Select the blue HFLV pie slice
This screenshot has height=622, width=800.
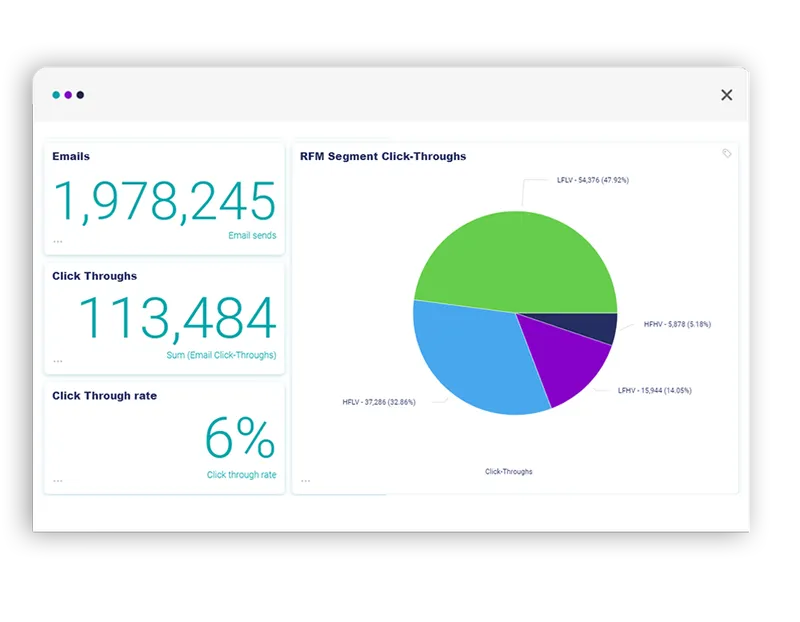coord(474,357)
